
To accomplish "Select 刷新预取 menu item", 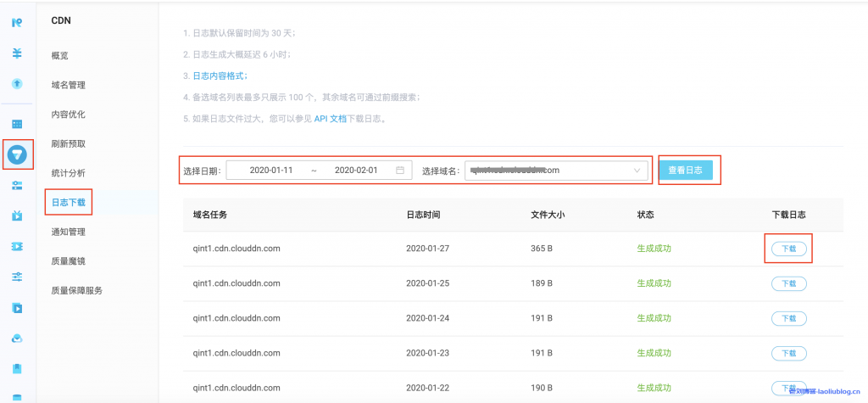I will pos(69,143).
